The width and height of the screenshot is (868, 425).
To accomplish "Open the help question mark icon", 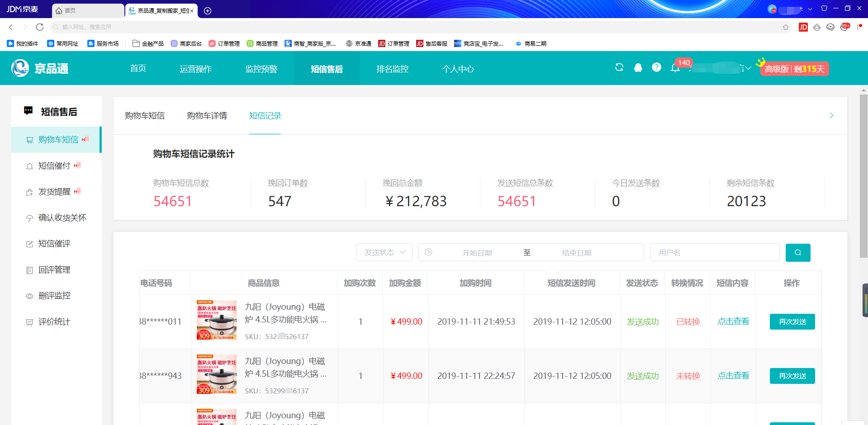I will tap(656, 67).
